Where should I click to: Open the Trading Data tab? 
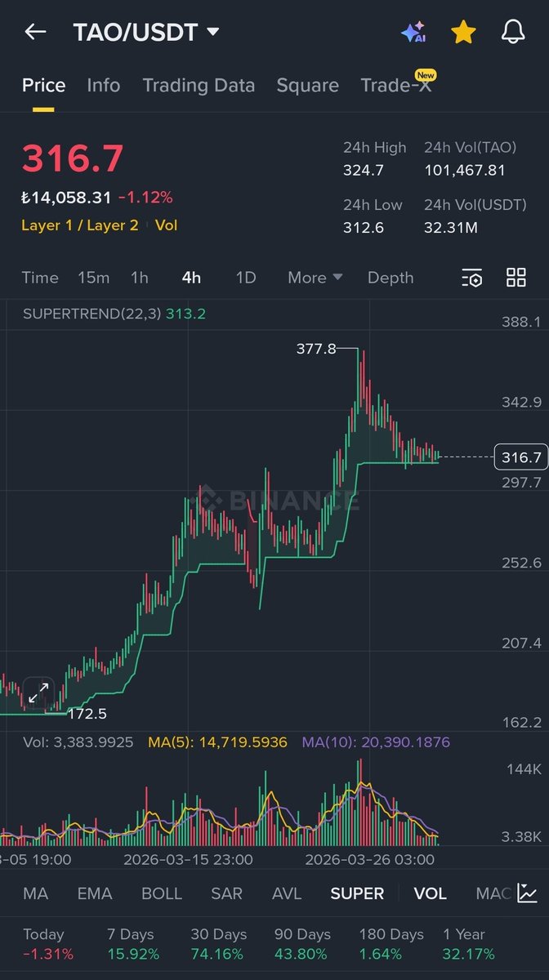tap(199, 86)
